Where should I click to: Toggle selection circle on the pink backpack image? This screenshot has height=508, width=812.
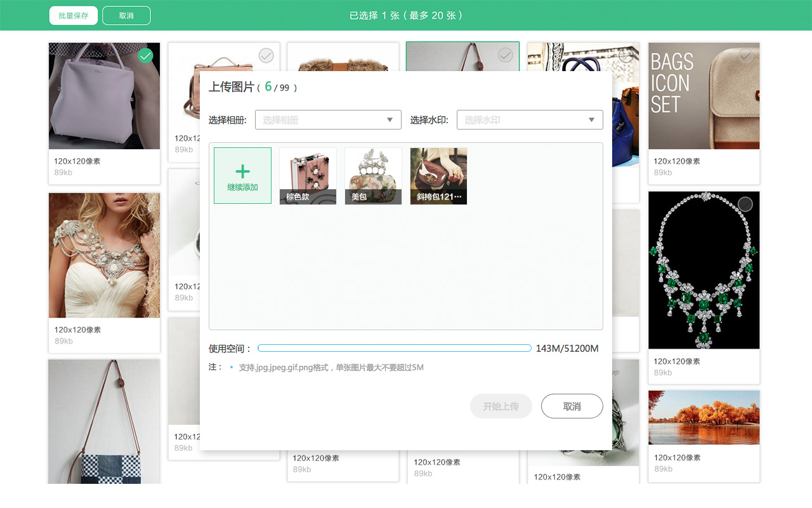[265, 55]
